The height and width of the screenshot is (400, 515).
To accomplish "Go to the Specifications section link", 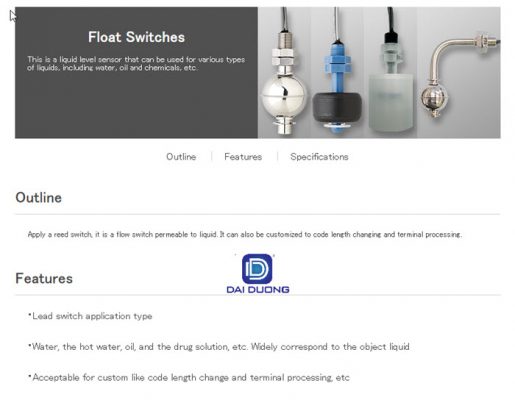I will (319, 157).
